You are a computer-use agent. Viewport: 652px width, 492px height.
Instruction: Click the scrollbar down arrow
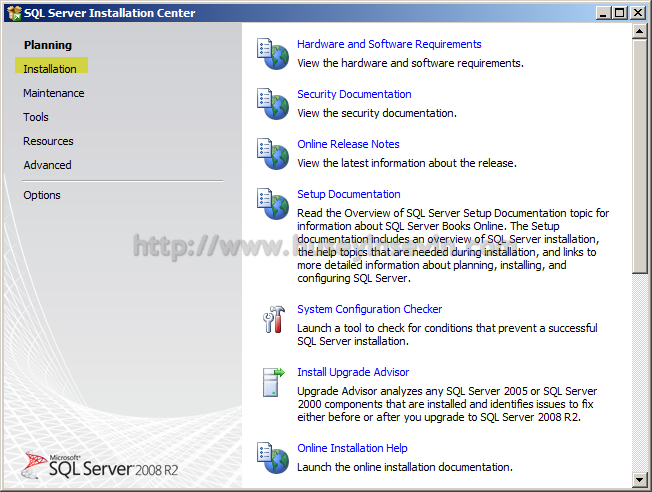point(639,480)
